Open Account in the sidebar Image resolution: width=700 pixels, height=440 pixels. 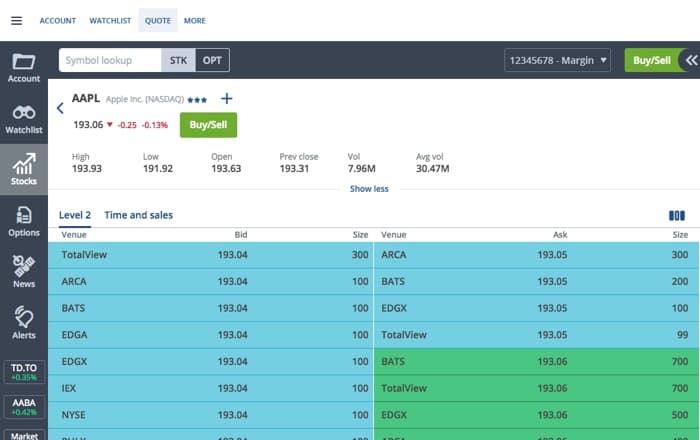[24, 67]
